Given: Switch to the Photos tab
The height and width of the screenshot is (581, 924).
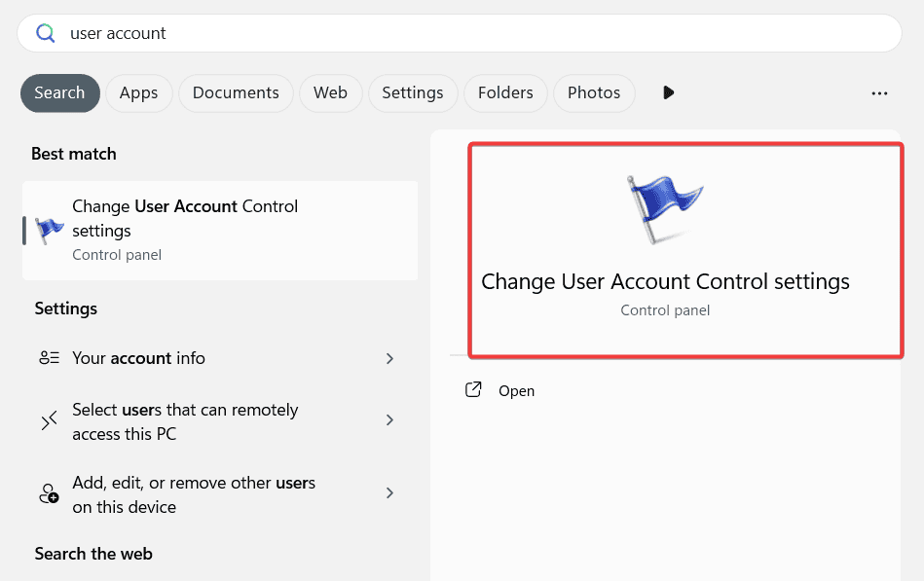Looking at the screenshot, I should pos(594,93).
